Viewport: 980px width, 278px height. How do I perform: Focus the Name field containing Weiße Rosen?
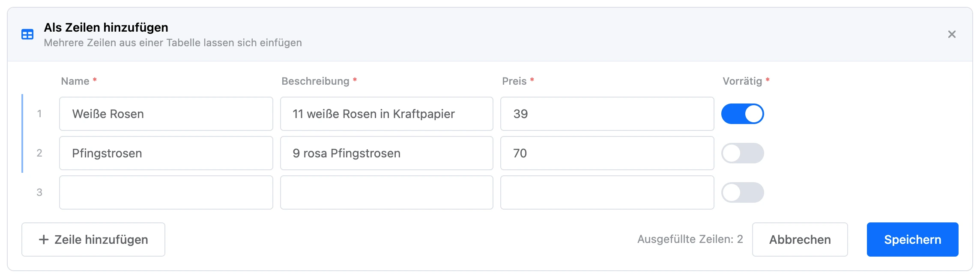click(166, 114)
